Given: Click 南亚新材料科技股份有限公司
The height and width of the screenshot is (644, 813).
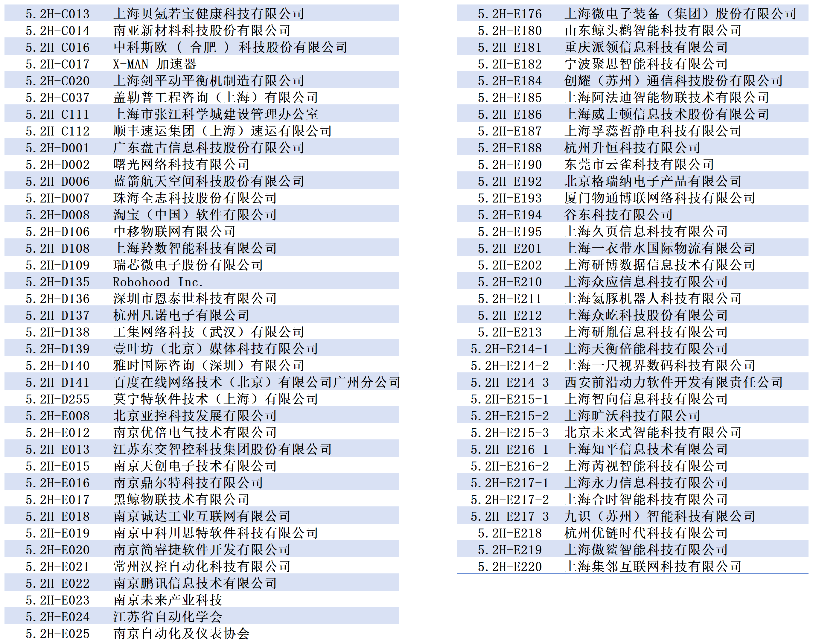Looking at the screenshot, I should coord(202,31).
